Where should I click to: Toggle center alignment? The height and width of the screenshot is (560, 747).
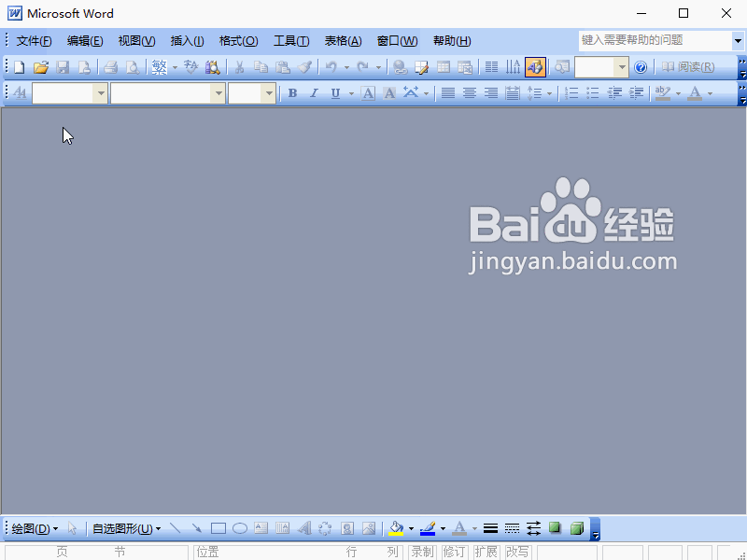[470, 92]
